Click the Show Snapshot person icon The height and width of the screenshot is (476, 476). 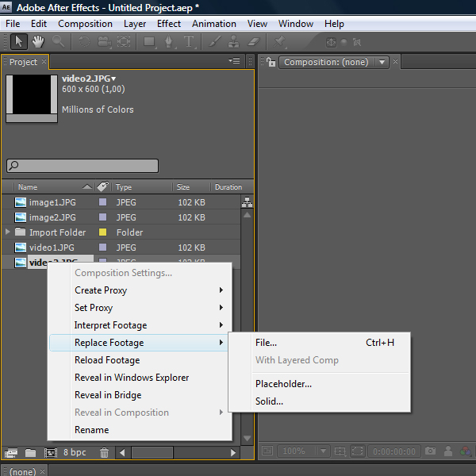448,451
